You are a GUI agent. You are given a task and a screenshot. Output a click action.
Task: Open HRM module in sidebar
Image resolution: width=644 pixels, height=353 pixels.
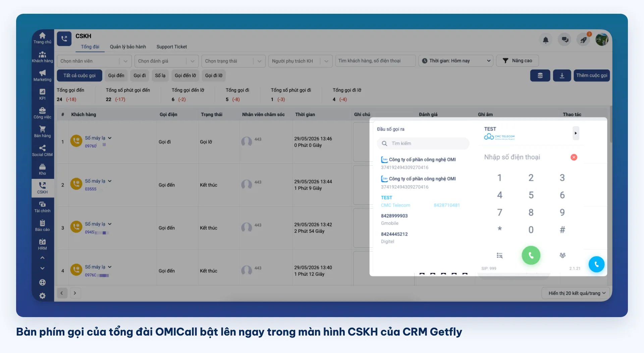[x=42, y=245]
